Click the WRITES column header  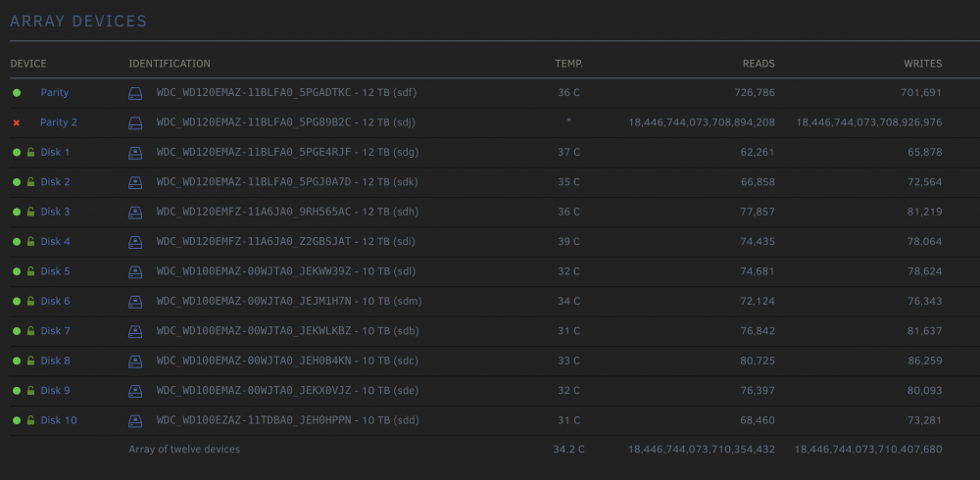pos(922,64)
